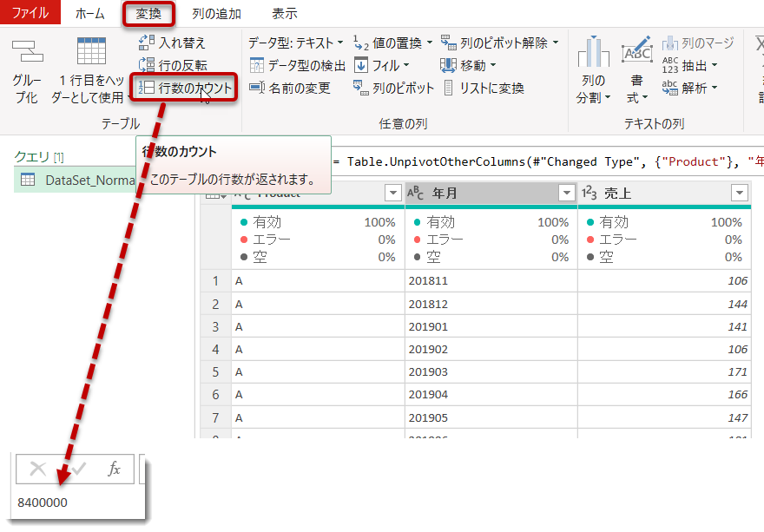764x532 pixels.
Task: Open 年月 column filter dropdown
Action: (566, 194)
